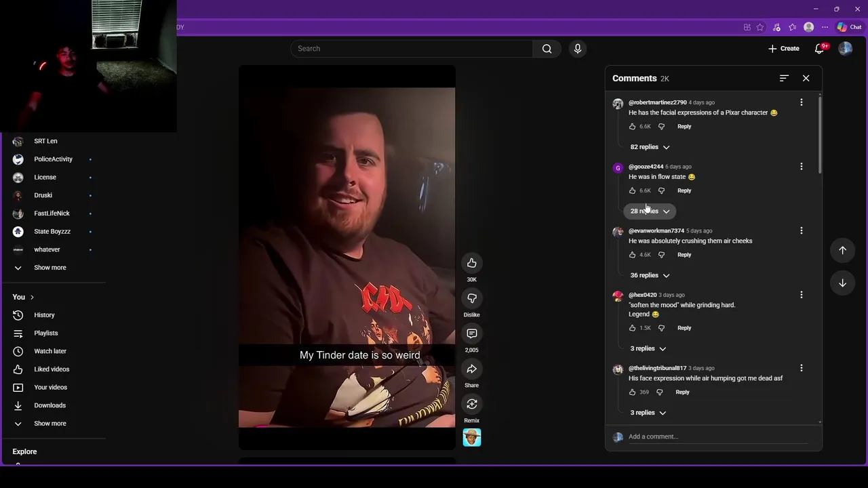Dislike robertmartinez2790's comment

[661, 127]
